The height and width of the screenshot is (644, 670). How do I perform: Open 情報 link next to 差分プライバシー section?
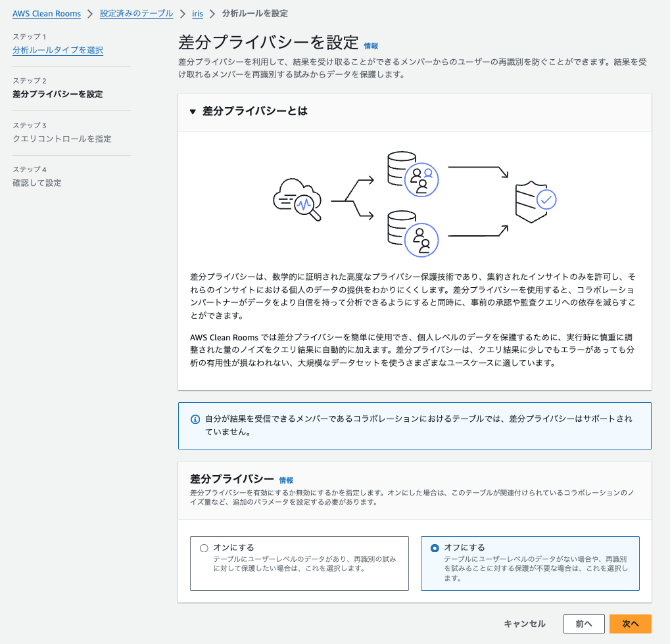pos(286,480)
